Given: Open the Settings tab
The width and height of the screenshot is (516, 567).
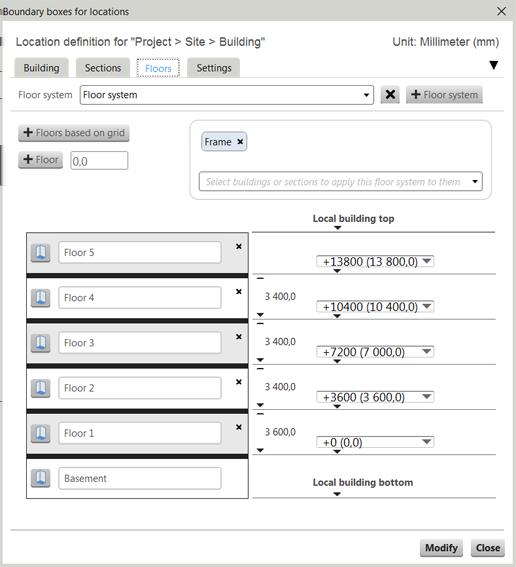Looking at the screenshot, I should 214,68.
